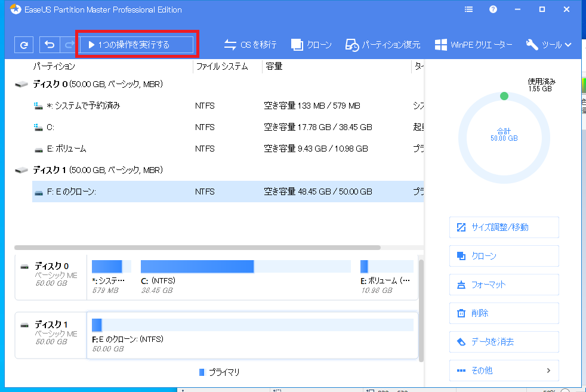Click the サイズ調整/移動 button
Viewport: 586px width, 392px height.
click(504, 227)
